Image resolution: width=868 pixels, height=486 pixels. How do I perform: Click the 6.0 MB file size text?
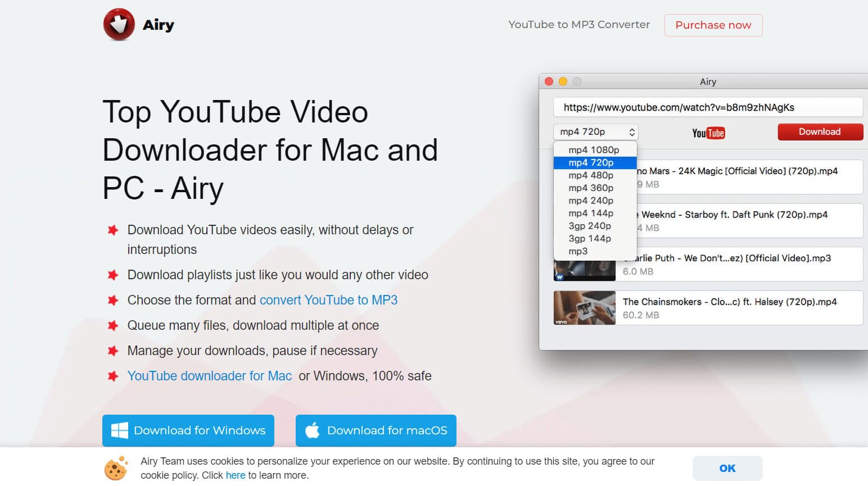pyautogui.click(x=638, y=271)
